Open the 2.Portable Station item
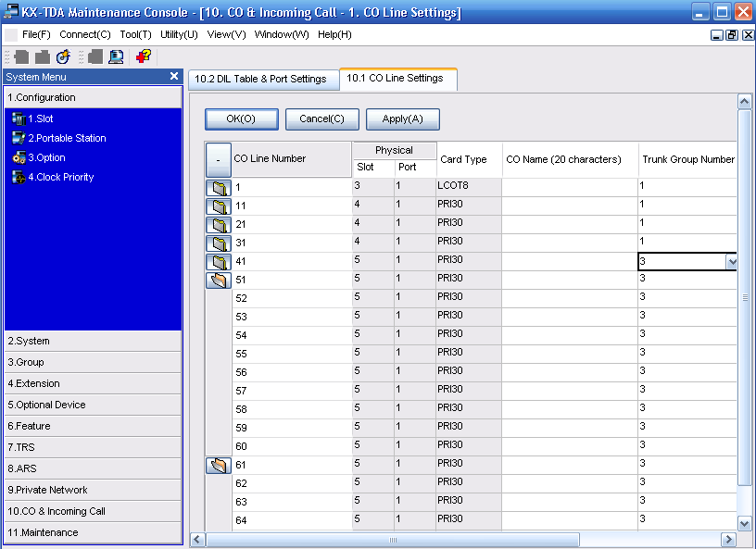Screen dimensions: 756x549 point(58,138)
